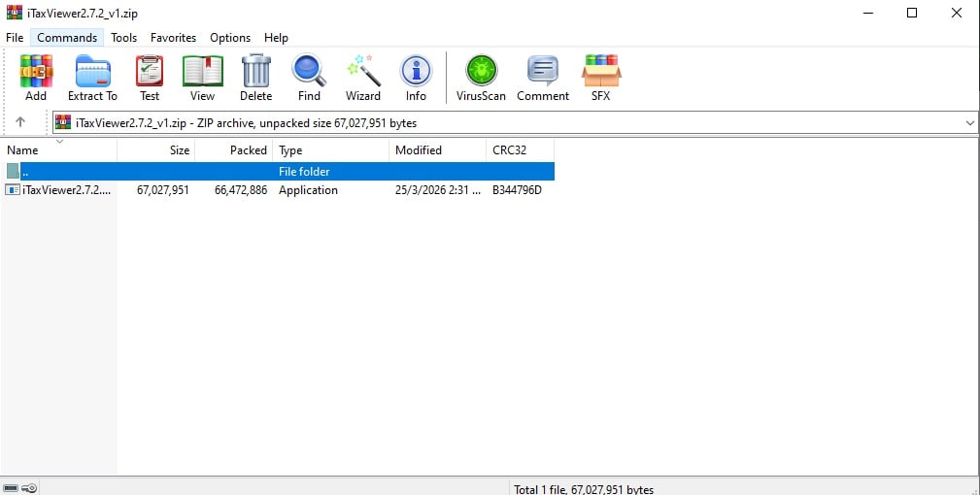
Task: Click the Extract To toolbar icon
Action: pyautogui.click(x=92, y=71)
